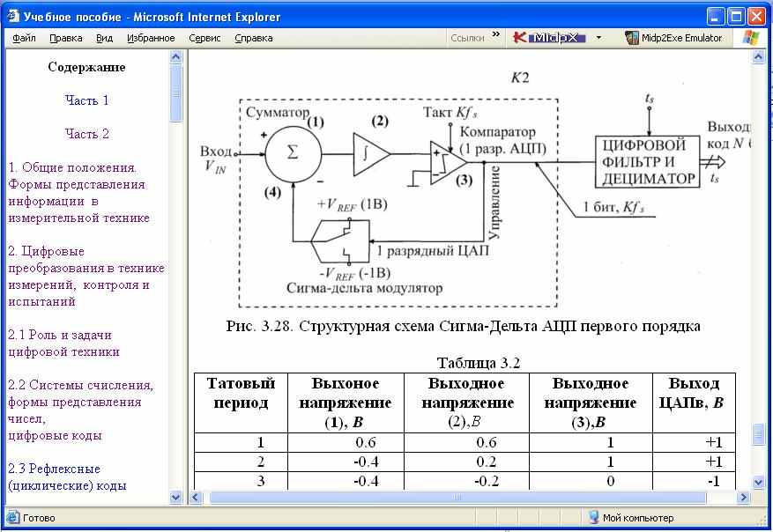The width and height of the screenshot is (773, 532).
Task: Maximize the Internet Explorer window
Action: click(736, 17)
